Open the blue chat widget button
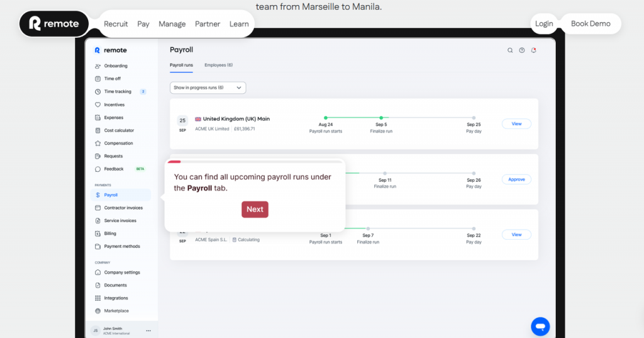The width and height of the screenshot is (644, 338). coord(540,327)
